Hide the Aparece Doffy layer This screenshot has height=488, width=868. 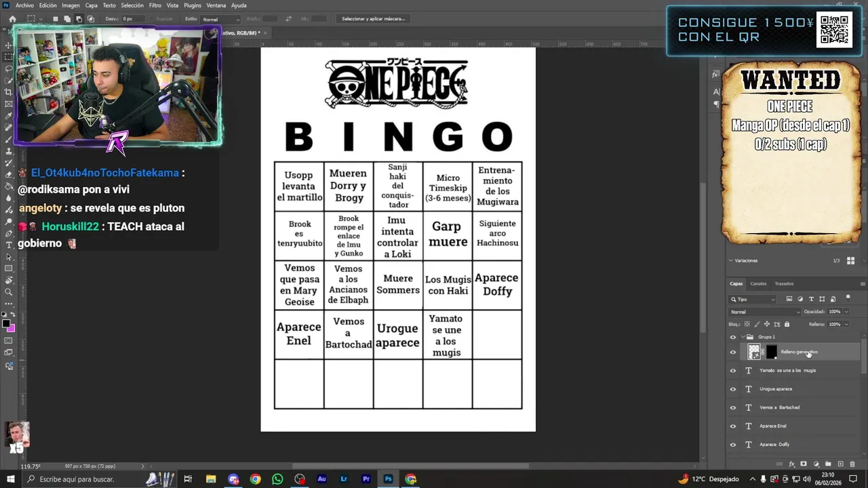pos(732,445)
